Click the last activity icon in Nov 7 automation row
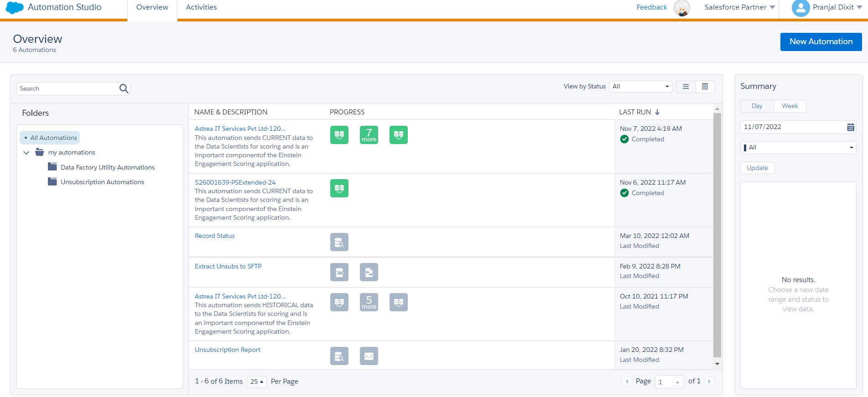 click(x=399, y=135)
